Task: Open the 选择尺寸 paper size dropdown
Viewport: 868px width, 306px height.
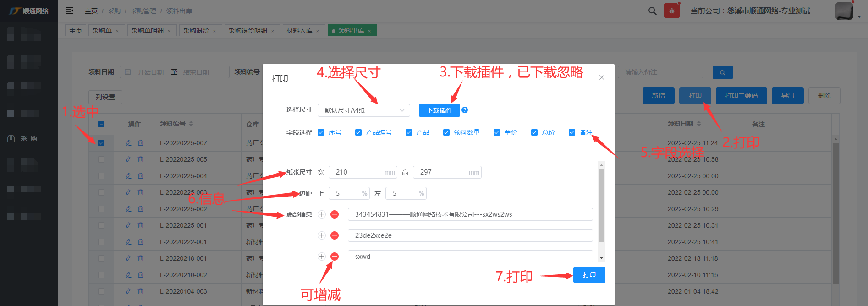Action: click(x=364, y=110)
